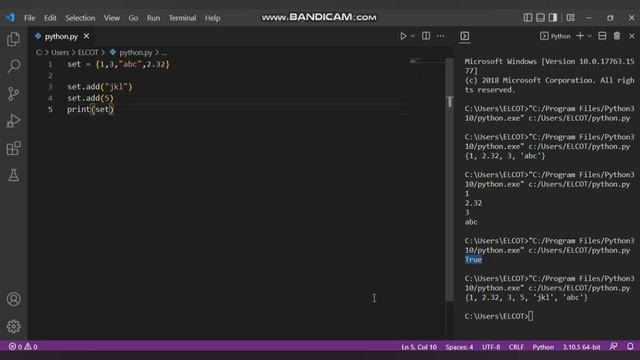Kill terminal with trash icon
This screenshot has height=360, width=640.
[617, 36]
